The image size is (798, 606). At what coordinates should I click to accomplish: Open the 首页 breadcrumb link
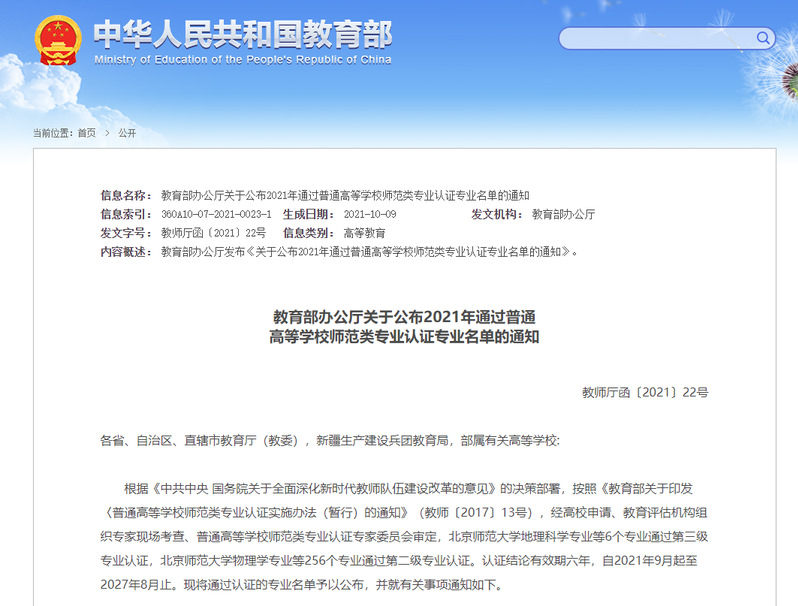coord(87,133)
